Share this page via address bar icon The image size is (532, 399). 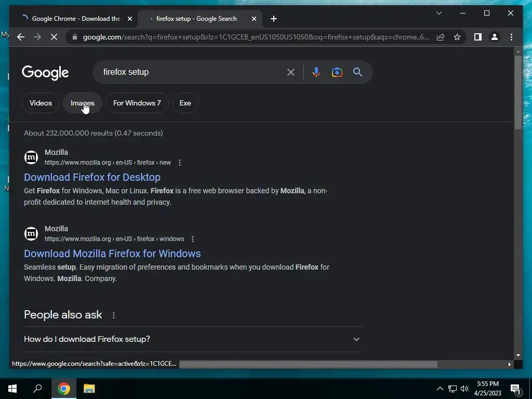click(441, 37)
